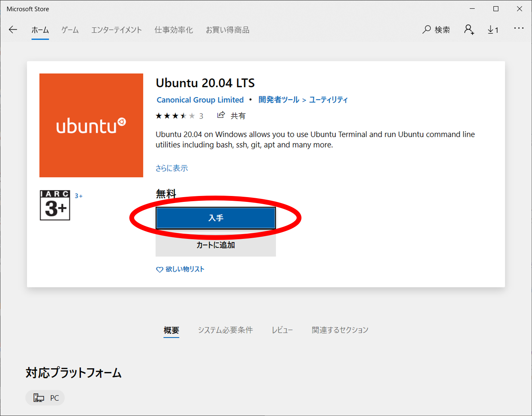Click the 入手 button
The image size is (532, 416).
[x=216, y=218]
